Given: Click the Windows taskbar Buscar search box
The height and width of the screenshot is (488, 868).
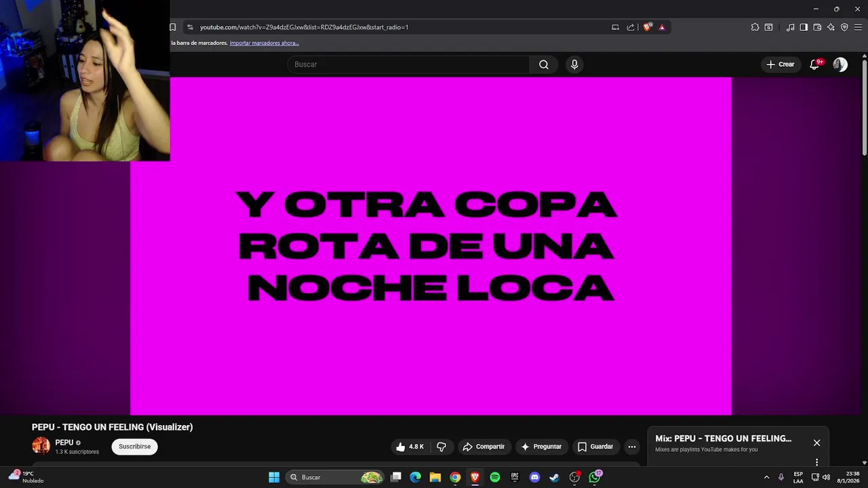Looking at the screenshot, I should [x=336, y=477].
